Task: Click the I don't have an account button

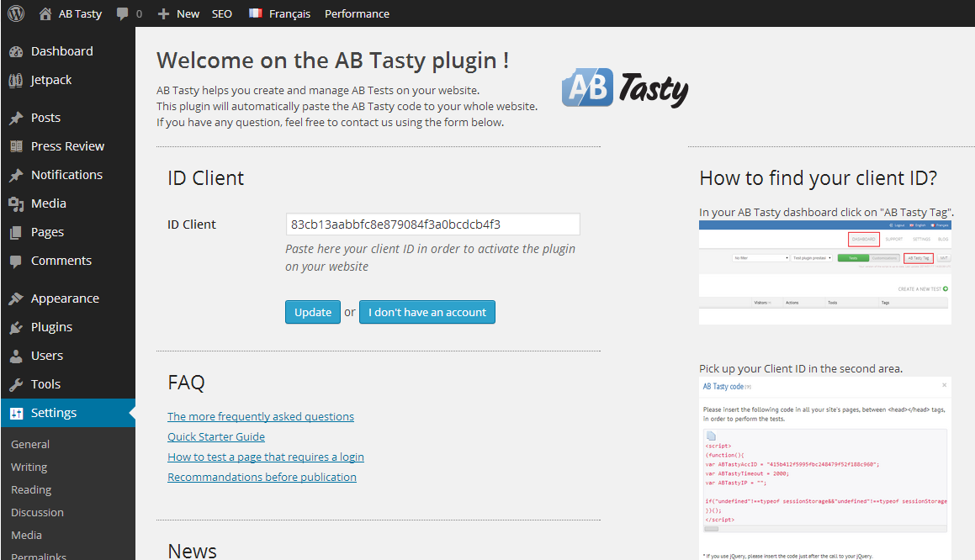Action: (427, 312)
